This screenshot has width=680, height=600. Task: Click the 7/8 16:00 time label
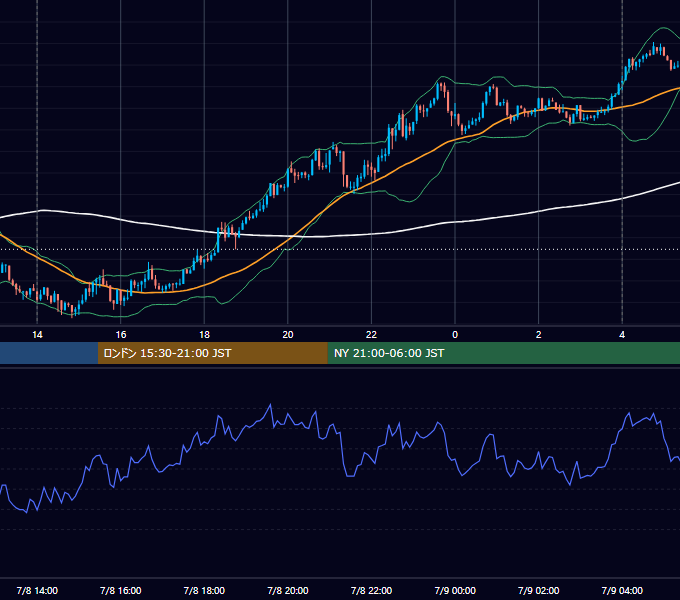pos(121,590)
